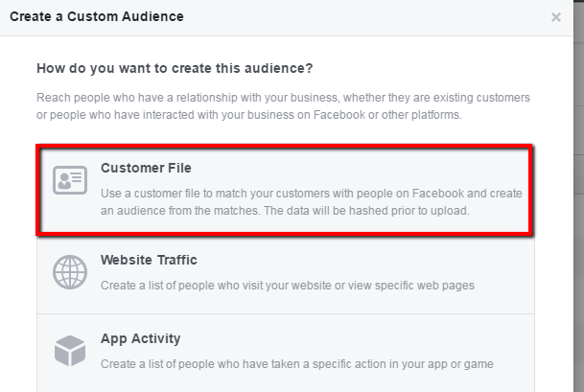Click the Website Traffic globe icon

[69, 273]
